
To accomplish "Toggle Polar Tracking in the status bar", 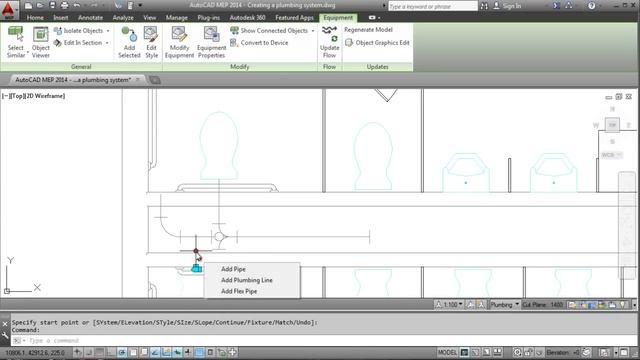I will [x=122, y=352].
